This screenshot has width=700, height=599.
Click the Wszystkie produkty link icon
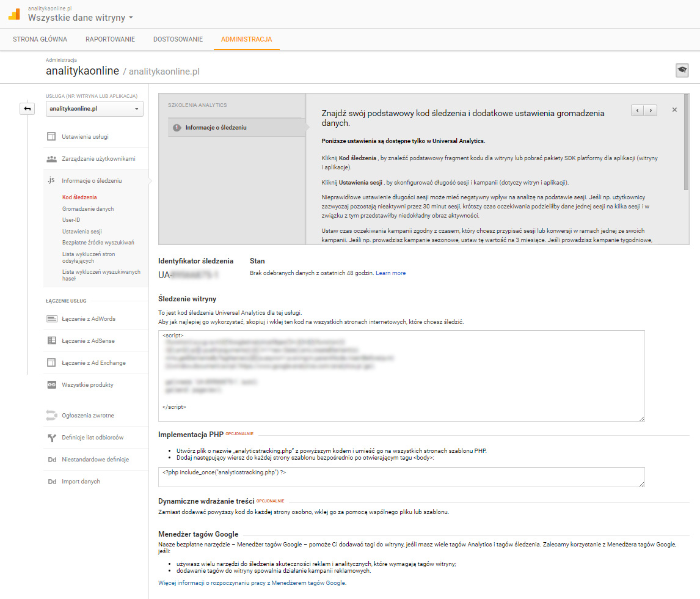[52, 384]
